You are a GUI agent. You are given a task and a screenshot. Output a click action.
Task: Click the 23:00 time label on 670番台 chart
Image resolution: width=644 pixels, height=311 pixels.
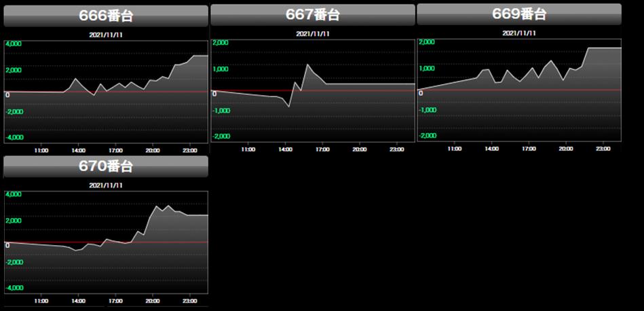click(x=189, y=300)
